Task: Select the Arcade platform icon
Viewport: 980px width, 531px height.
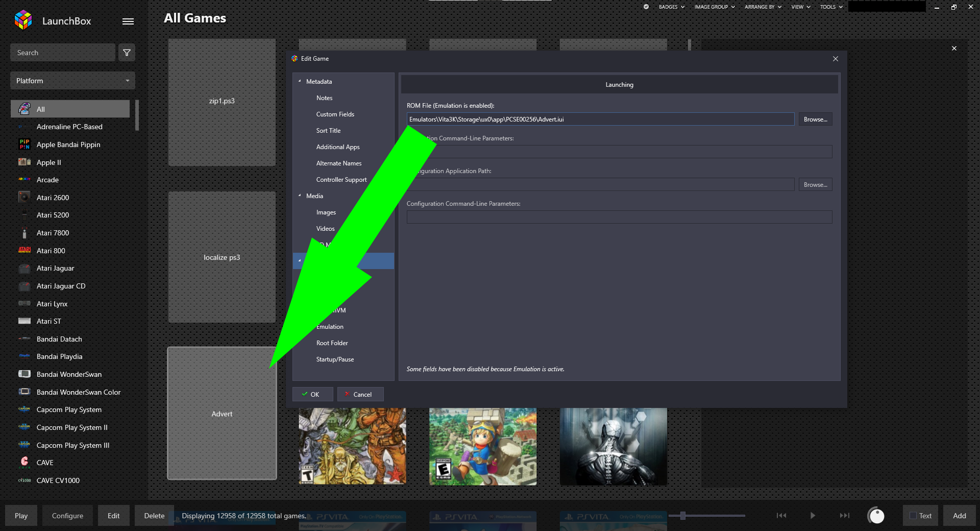Action: click(24, 180)
